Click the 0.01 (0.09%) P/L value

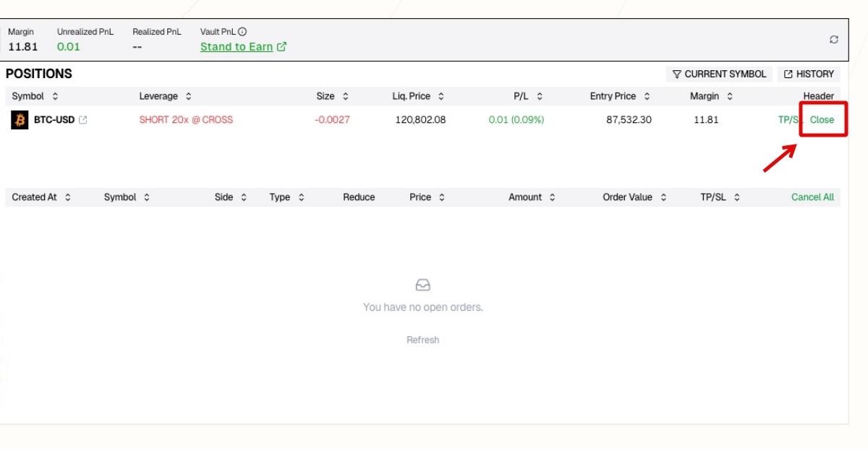516,120
